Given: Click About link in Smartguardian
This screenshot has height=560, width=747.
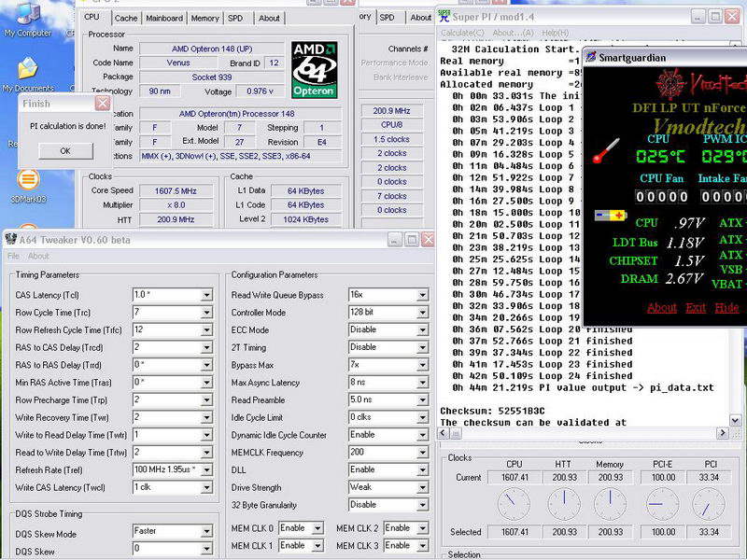Looking at the screenshot, I should 662,308.
